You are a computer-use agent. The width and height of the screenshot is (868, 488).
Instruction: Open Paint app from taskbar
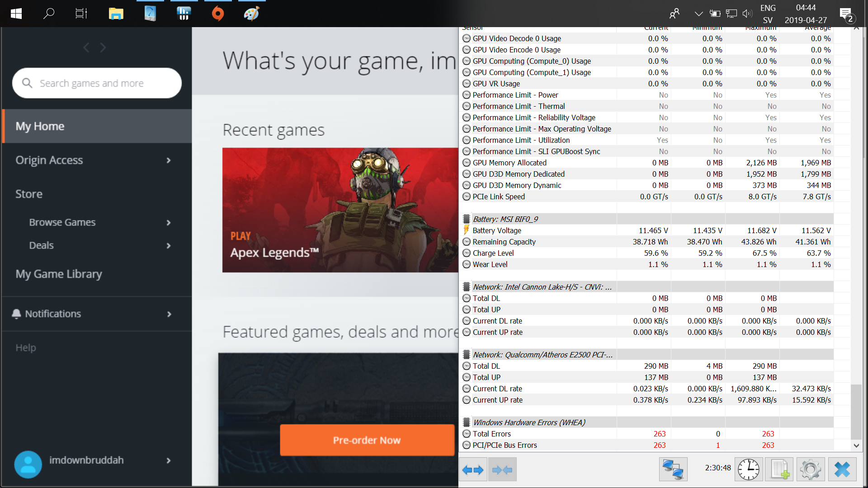point(251,14)
